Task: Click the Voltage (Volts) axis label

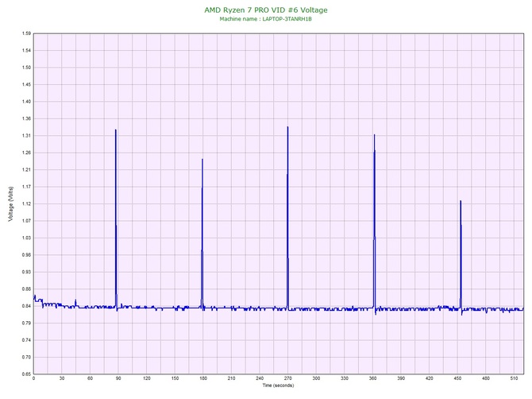Action: (x=11, y=204)
